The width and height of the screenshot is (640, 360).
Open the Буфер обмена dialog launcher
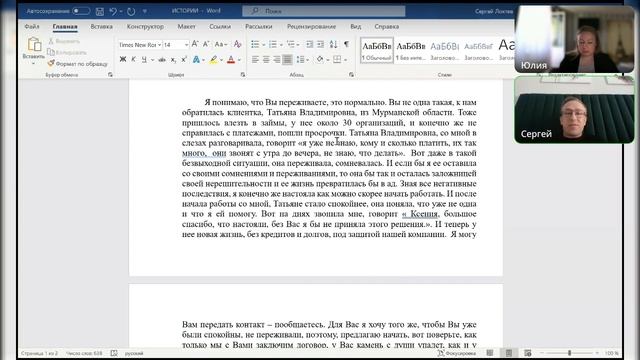click(x=110, y=75)
